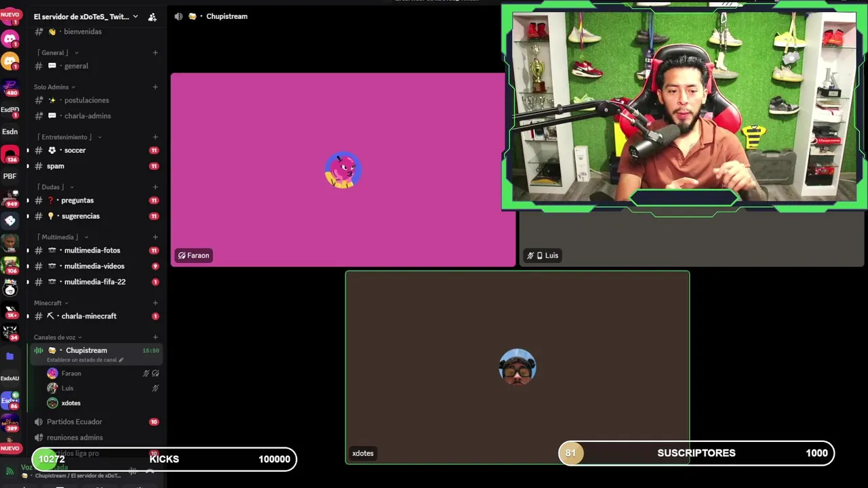Open the orange Discord server icon
The width and height of the screenshot is (868, 488).
pos(10,62)
